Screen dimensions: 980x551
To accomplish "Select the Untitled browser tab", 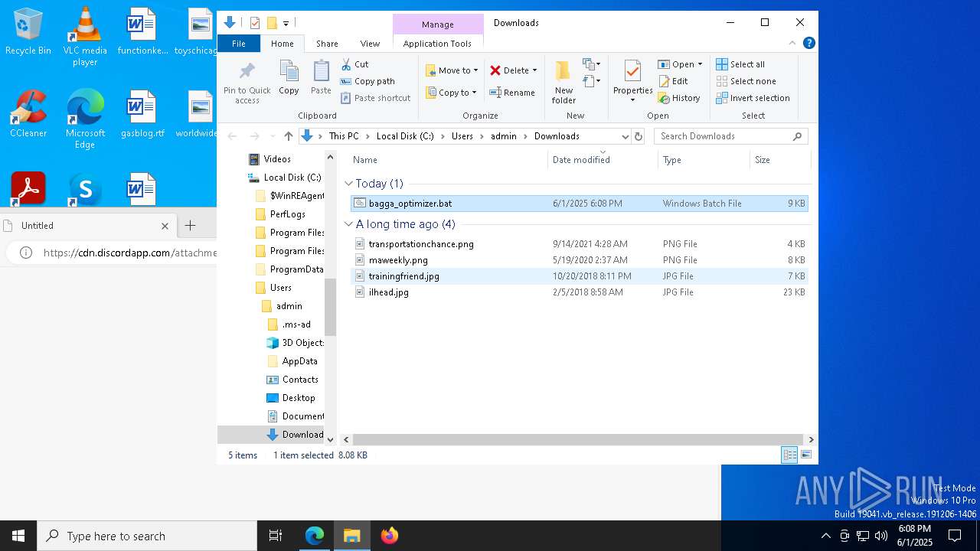I will 88,226.
